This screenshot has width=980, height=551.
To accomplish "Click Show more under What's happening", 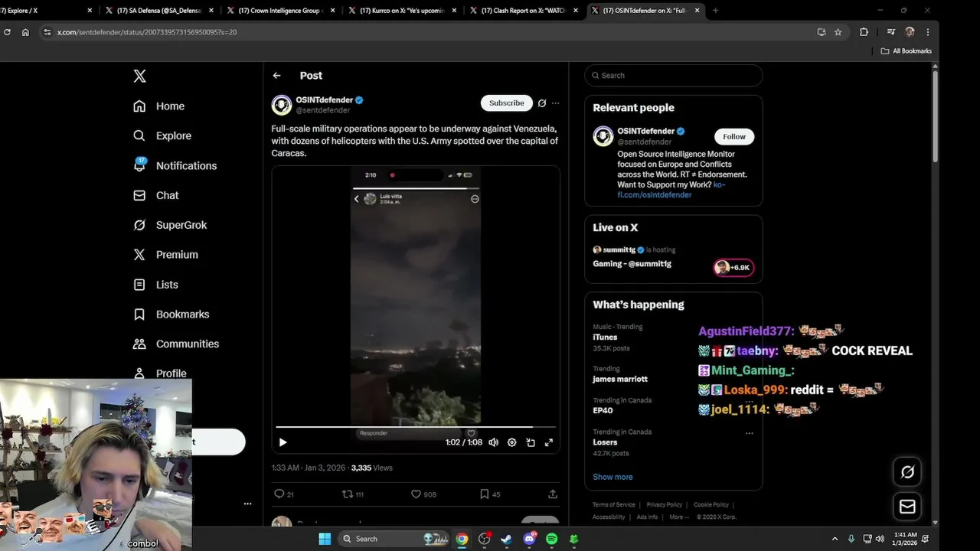I will point(612,477).
